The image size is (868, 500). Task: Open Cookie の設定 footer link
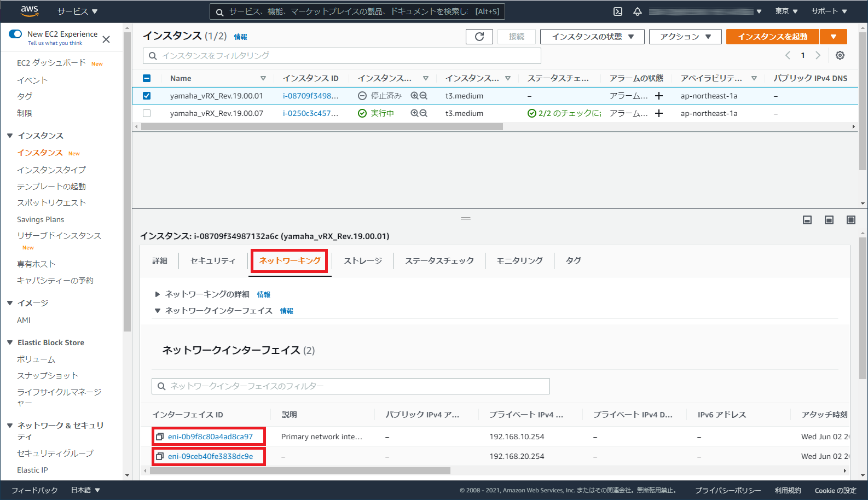tap(835, 490)
